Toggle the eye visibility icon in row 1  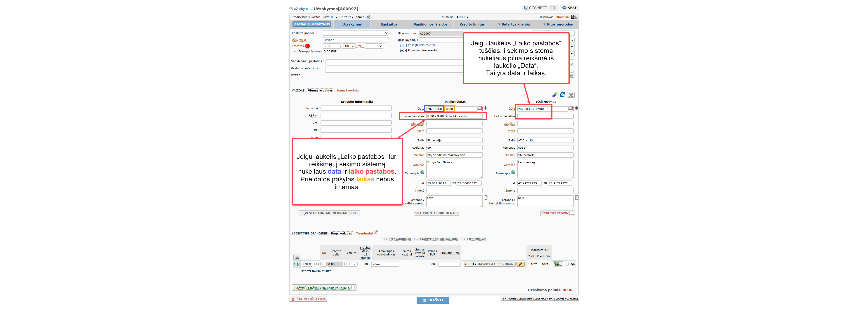coord(573,265)
